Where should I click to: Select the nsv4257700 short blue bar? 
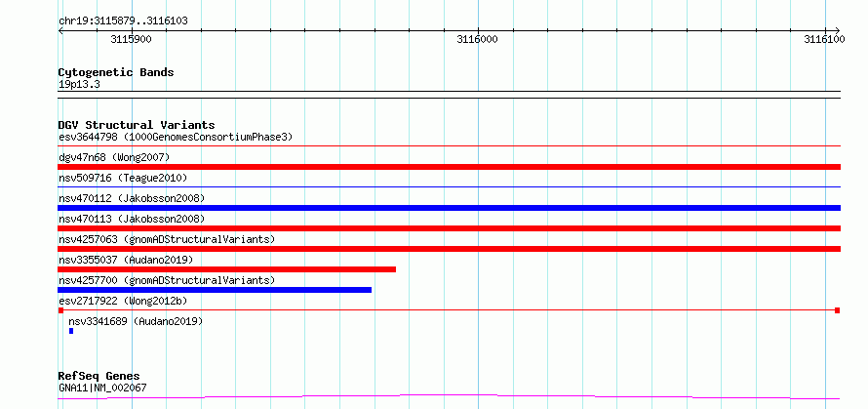(215, 290)
